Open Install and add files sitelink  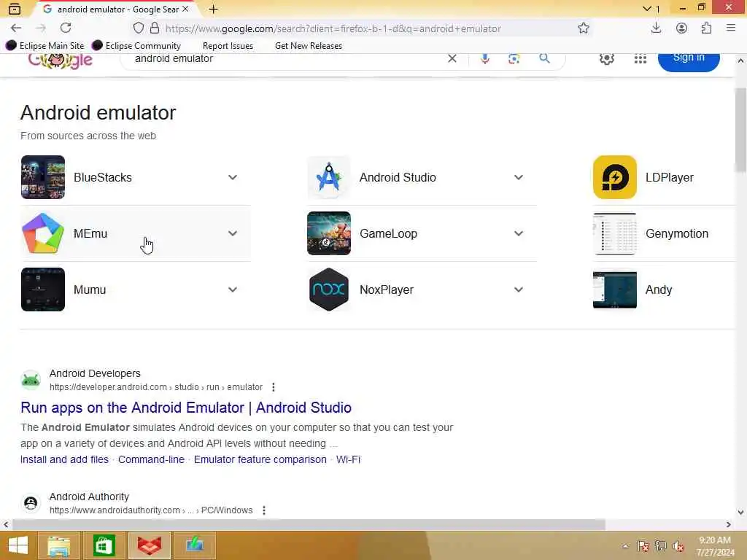tap(64, 460)
